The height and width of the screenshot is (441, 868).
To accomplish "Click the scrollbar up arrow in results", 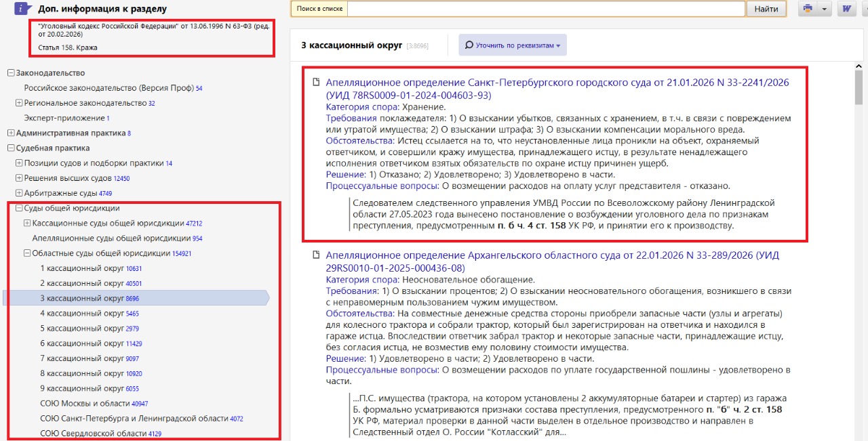I will coord(859,66).
